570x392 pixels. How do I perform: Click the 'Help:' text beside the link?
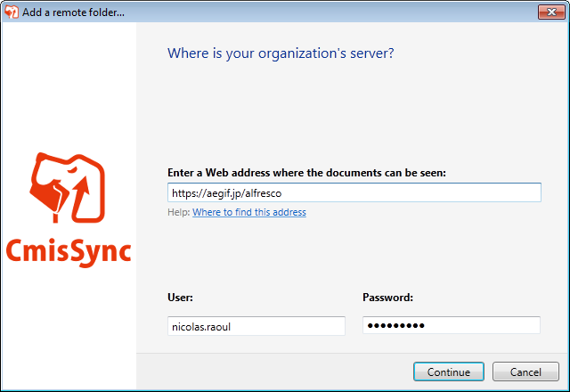[x=178, y=212]
